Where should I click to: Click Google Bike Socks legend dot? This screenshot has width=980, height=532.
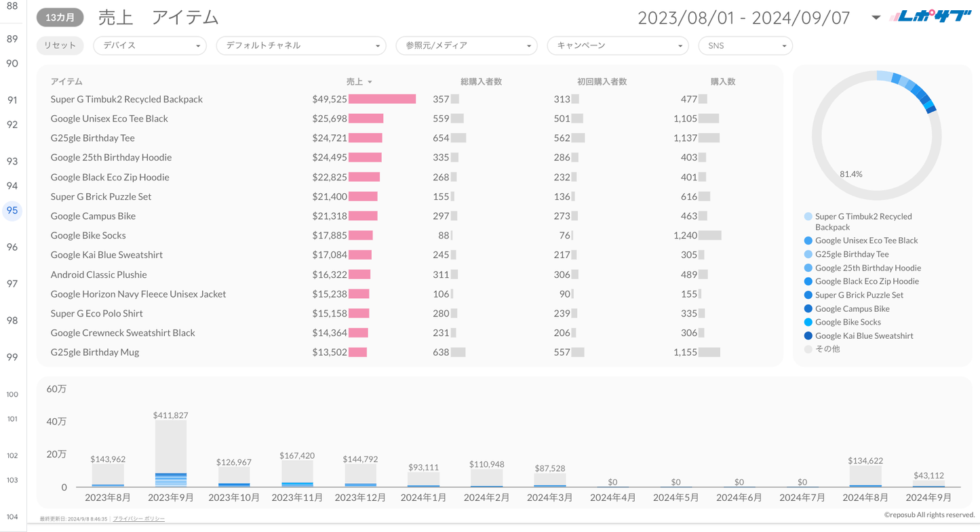tap(808, 322)
